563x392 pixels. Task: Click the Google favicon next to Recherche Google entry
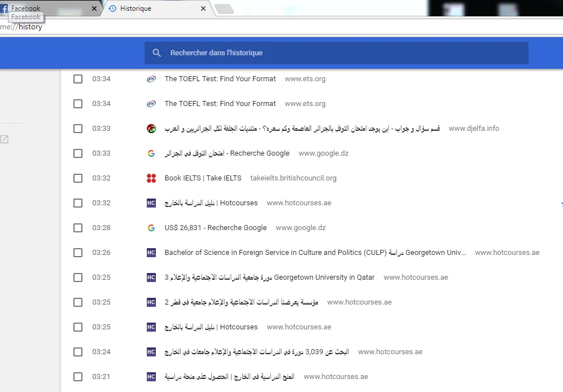(x=151, y=153)
